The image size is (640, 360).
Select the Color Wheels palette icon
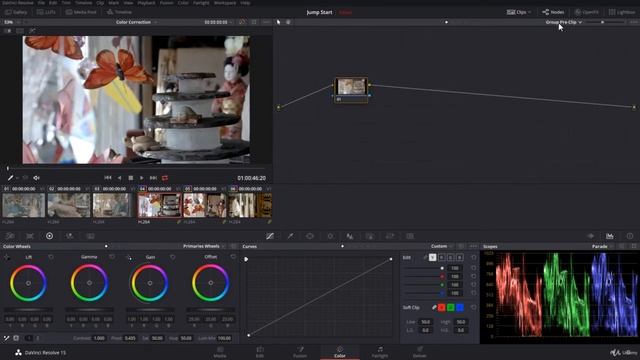(49, 236)
